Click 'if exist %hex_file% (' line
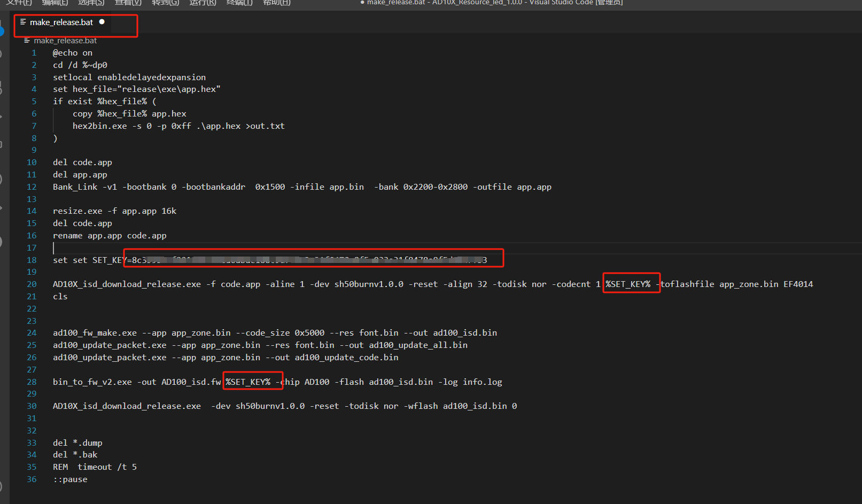The image size is (862, 504). (105, 102)
